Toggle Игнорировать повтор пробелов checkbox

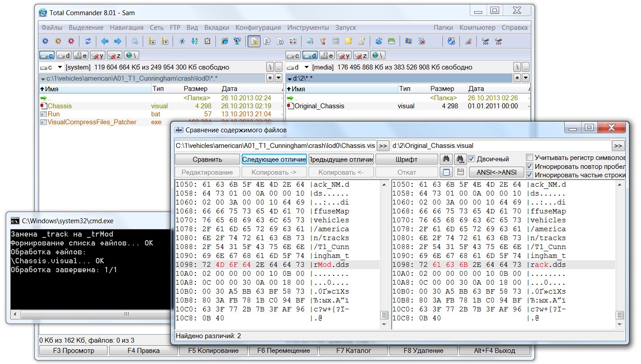(x=529, y=166)
